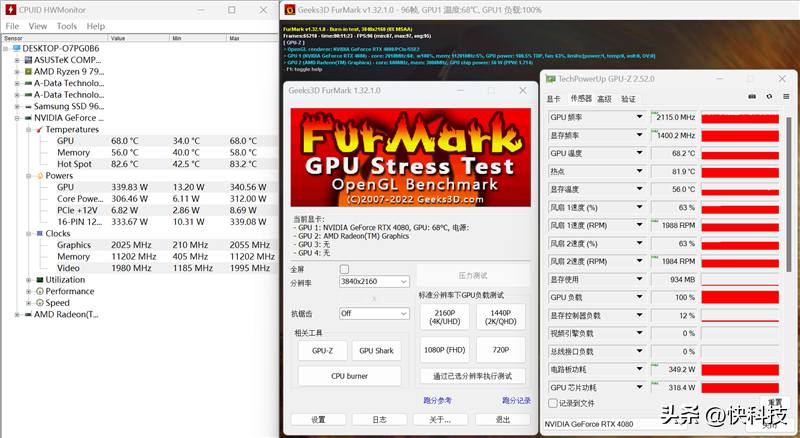Screen dimensions: 800x438
Task: Click the GPU-Z screenshot camera icon
Action: pos(750,97)
